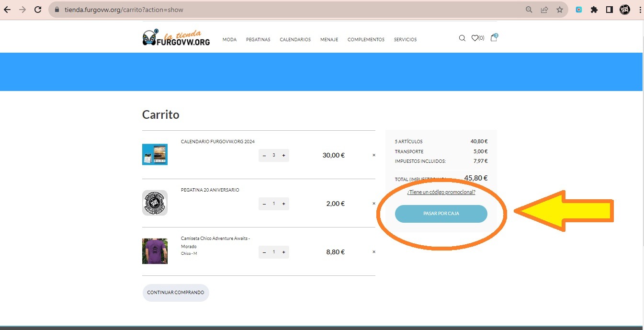This screenshot has width=644, height=330.
Task: Decrease quantity of Camiseta Chico
Action: click(264, 252)
